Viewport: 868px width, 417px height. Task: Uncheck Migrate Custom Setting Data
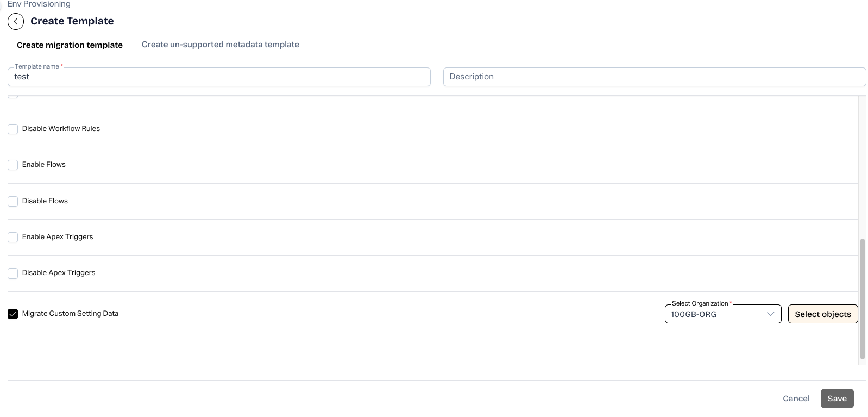tap(13, 314)
